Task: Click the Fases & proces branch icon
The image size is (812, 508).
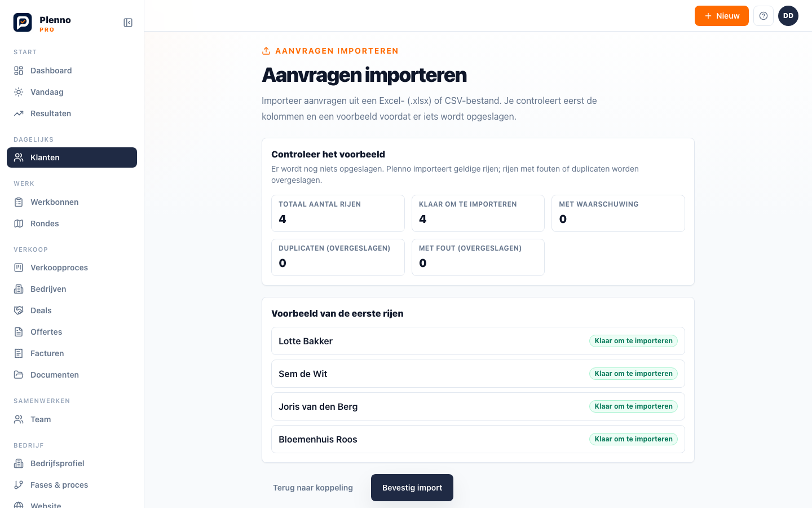Action: point(19,485)
